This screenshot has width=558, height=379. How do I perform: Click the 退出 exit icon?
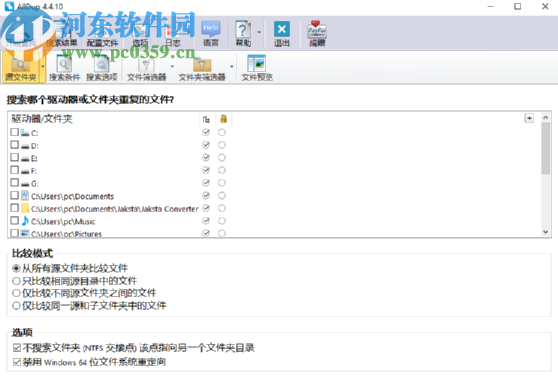[281, 33]
